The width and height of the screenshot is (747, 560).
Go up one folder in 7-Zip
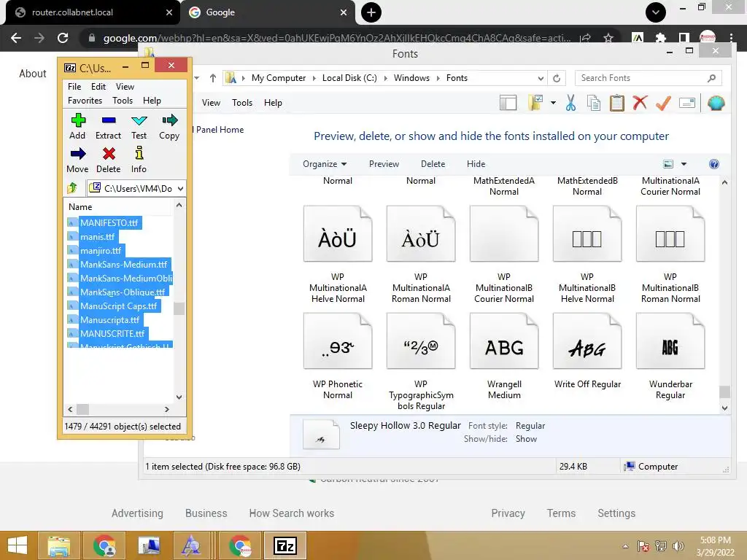point(72,188)
